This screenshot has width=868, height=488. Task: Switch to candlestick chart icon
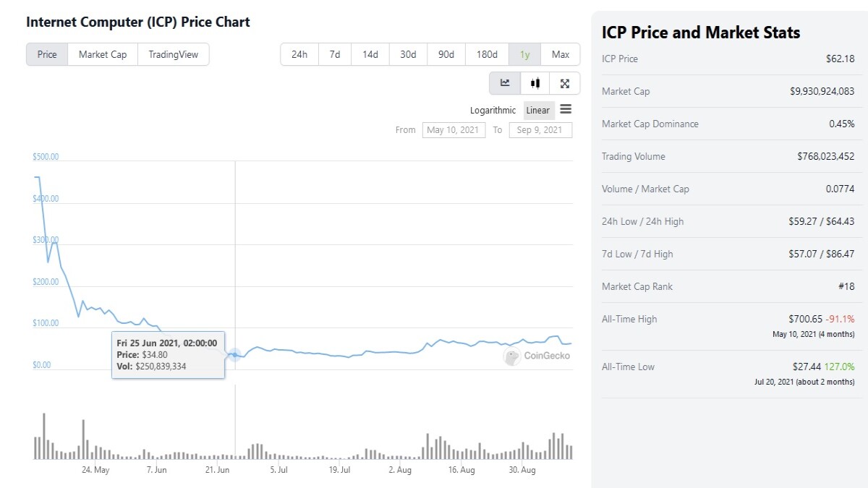click(x=535, y=83)
